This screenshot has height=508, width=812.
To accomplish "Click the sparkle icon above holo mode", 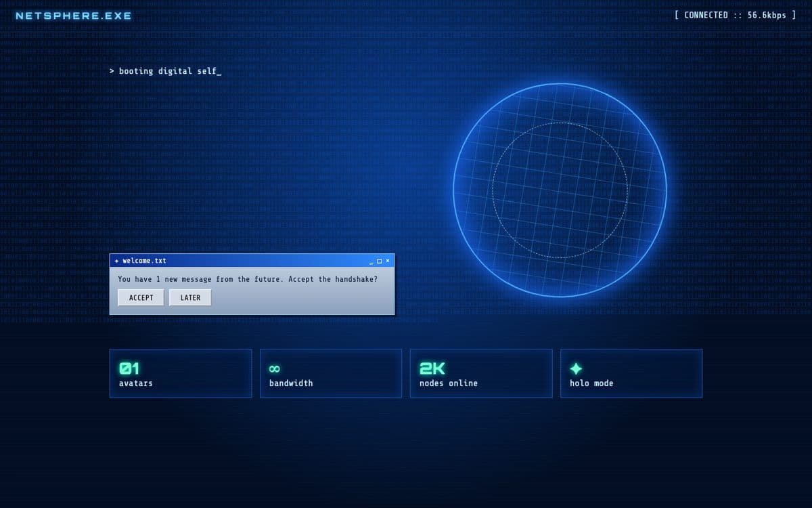I will pyautogui.click(x=576, y=368).
